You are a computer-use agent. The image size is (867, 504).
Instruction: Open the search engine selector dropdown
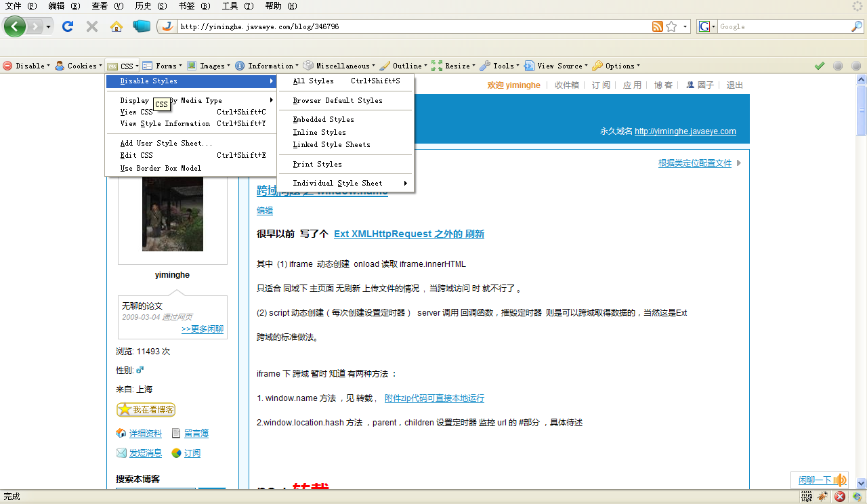point(706,26)
